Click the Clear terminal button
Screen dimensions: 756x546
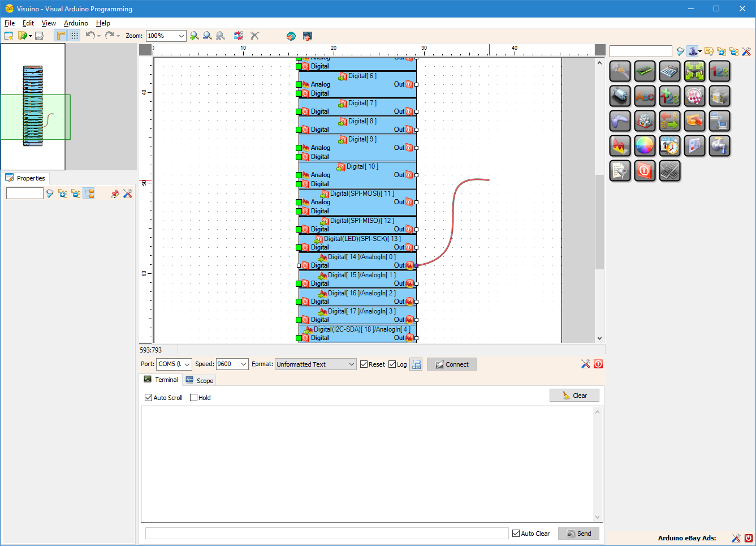point(574,395)
